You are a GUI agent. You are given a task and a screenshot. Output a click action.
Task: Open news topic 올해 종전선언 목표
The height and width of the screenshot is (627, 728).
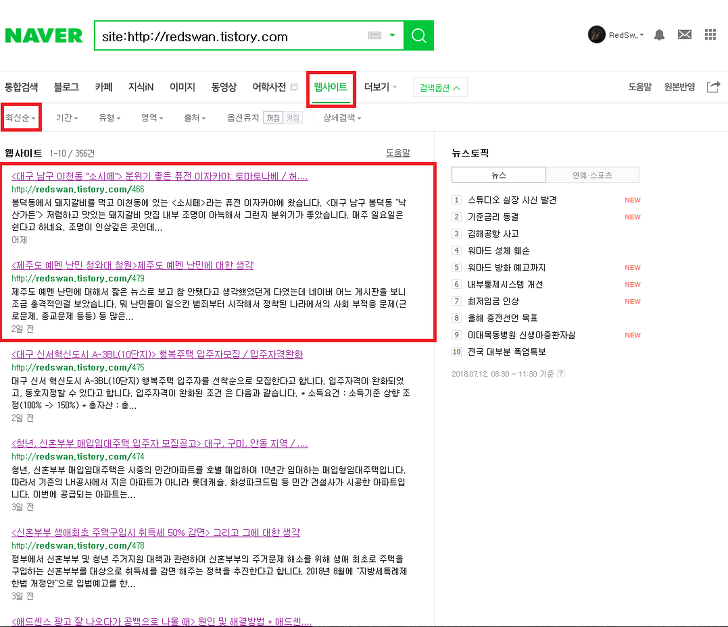tap(502, 318)
